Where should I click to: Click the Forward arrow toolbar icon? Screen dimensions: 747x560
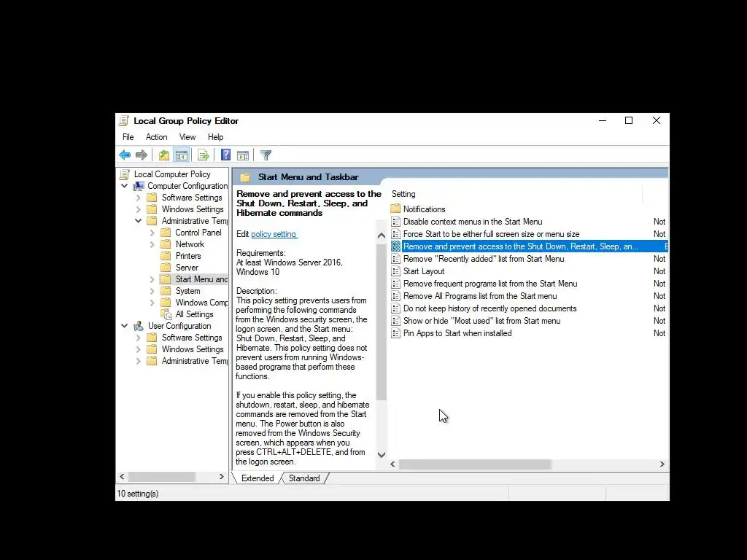(142, 155)
